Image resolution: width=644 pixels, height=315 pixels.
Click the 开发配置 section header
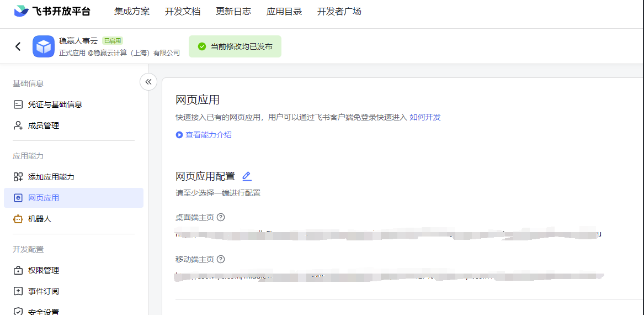pyautogui.click(x=28, y=249)
